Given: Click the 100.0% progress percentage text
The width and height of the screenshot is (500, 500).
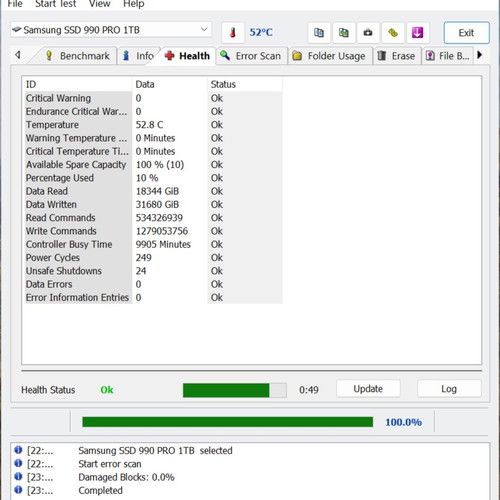Looking at the screenshot, I should point(403,422).
